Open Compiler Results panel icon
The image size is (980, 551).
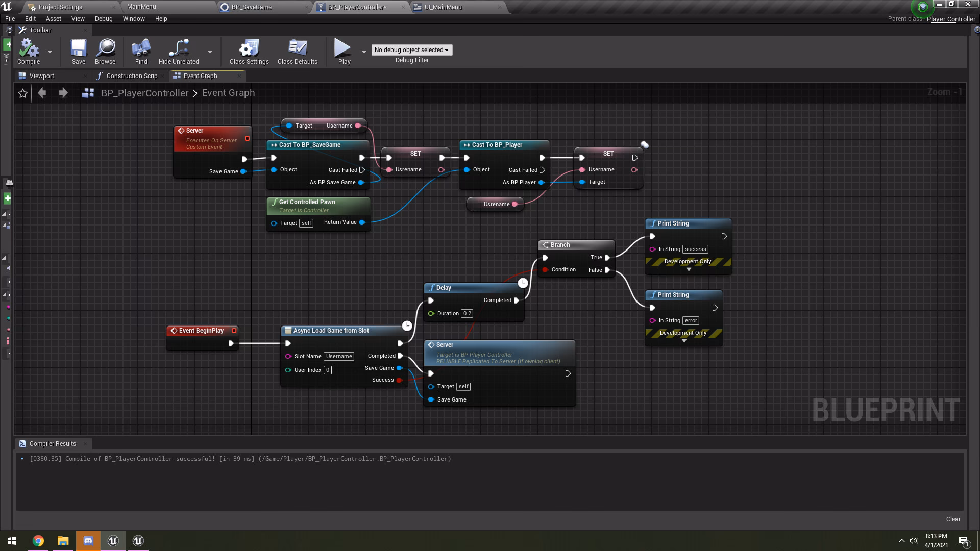(22, 443)
